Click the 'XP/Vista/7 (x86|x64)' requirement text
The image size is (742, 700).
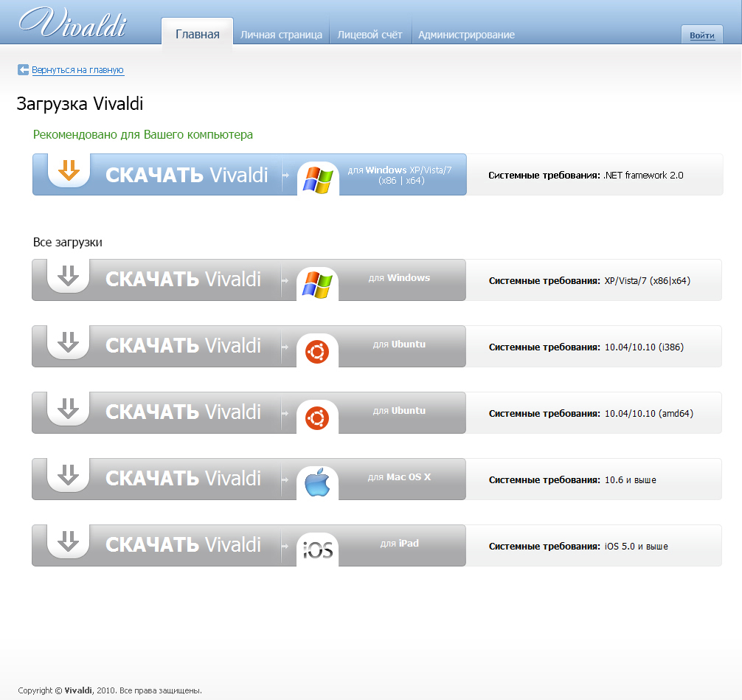648,280
